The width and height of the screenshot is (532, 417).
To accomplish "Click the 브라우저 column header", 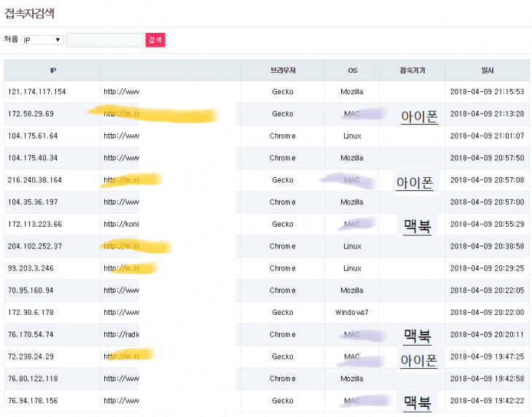I will 283,71.
